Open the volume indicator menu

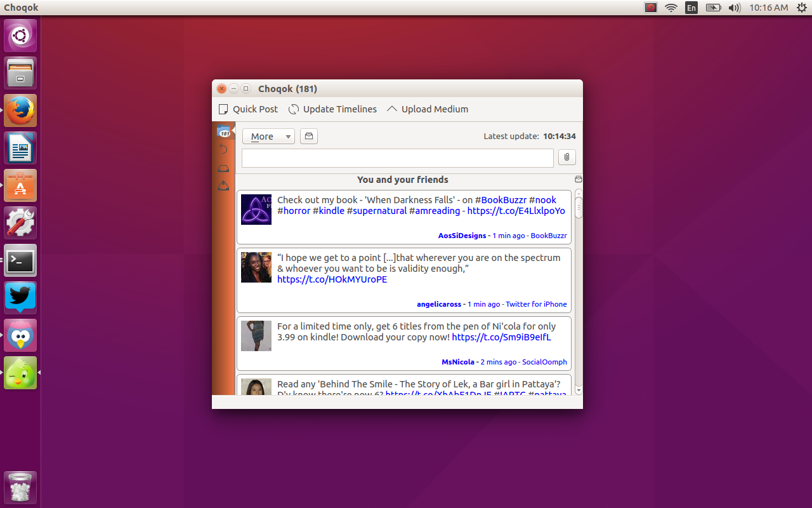[x=734, y=8]
